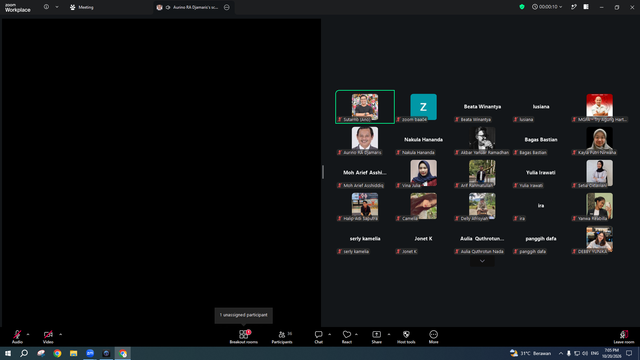Show more participants with the down chevron
The width and height of the screenshot is (640, 360).
point(482,261)
